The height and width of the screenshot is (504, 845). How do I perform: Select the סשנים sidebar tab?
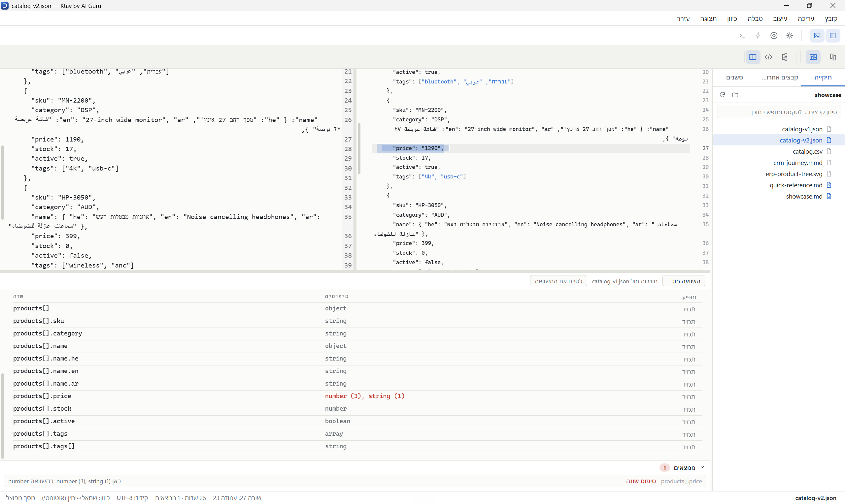tap(734, 78)
